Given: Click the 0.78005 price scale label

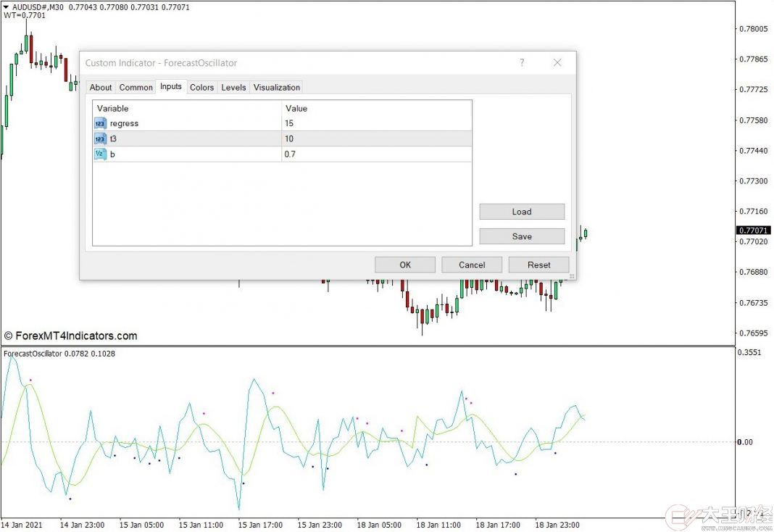Looking at the screenshot, I should 753,28.
